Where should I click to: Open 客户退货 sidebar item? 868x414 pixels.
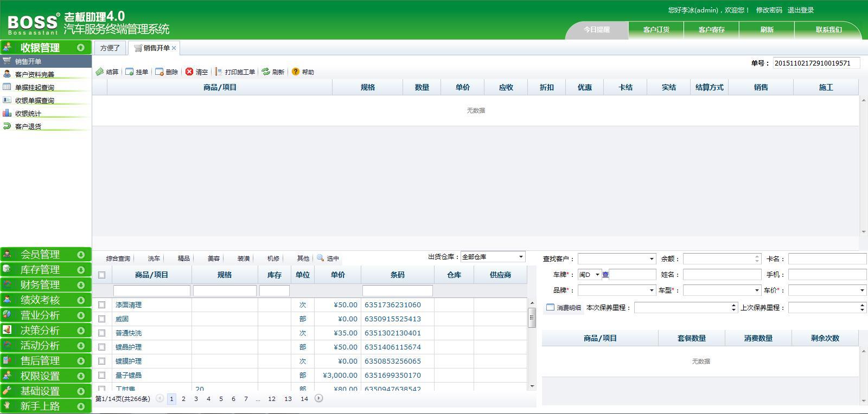click(46, 126)
